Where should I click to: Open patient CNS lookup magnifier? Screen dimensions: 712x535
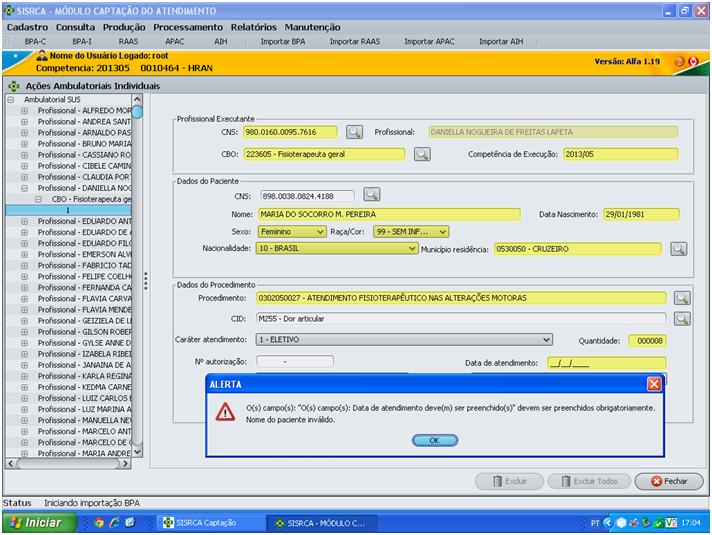(x=371, y=195)
